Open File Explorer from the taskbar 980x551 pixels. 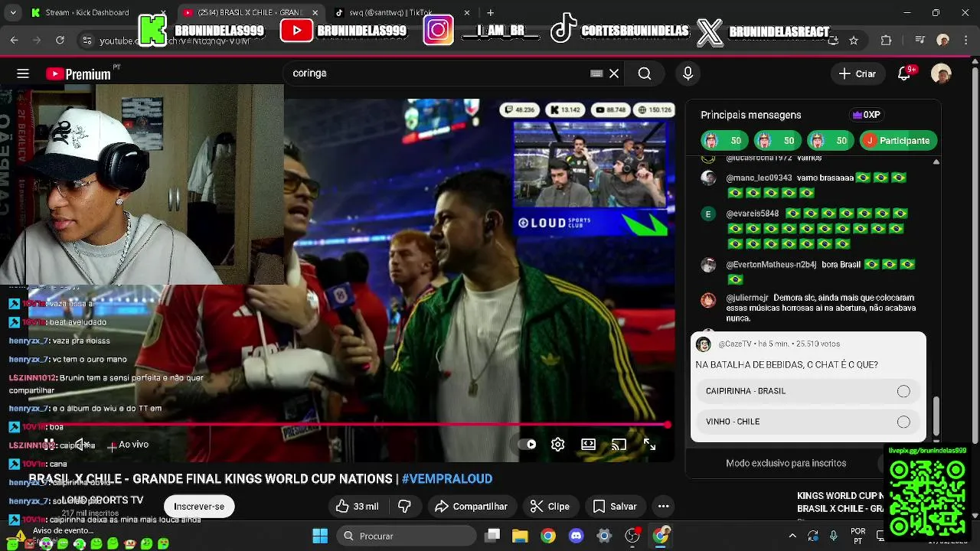[520, 536]
